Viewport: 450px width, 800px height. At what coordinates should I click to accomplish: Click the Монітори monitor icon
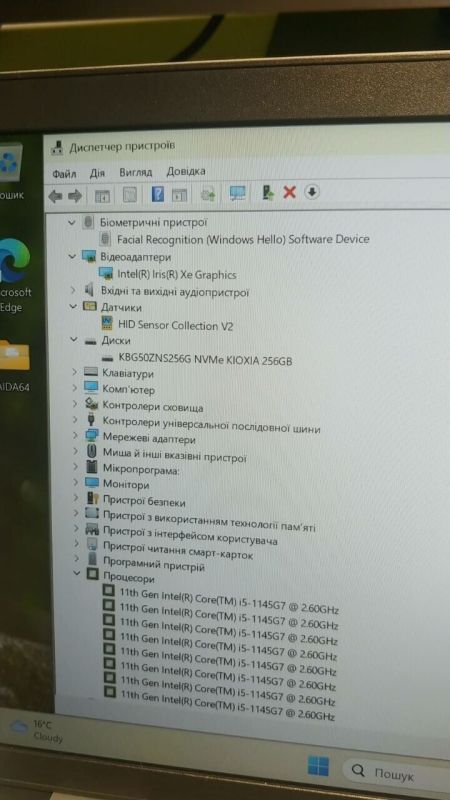tap(92, 482)
